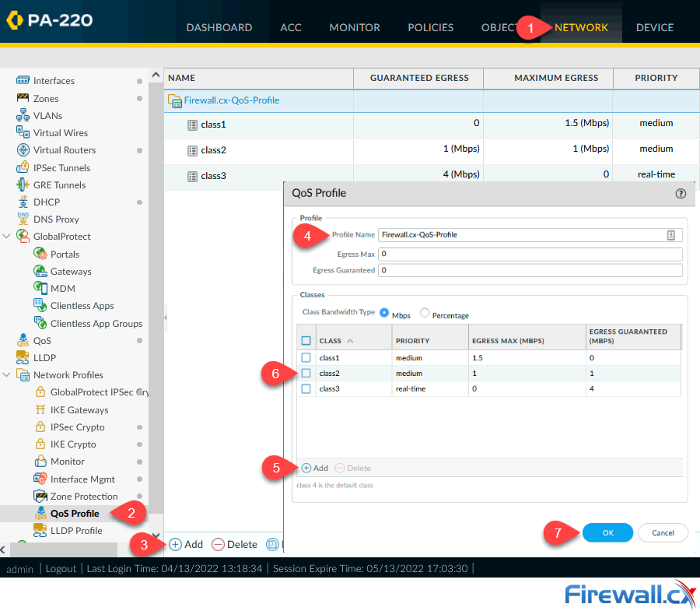
Task: Open the Firewall.cx-QoS-Profile link
Action: 232,100
